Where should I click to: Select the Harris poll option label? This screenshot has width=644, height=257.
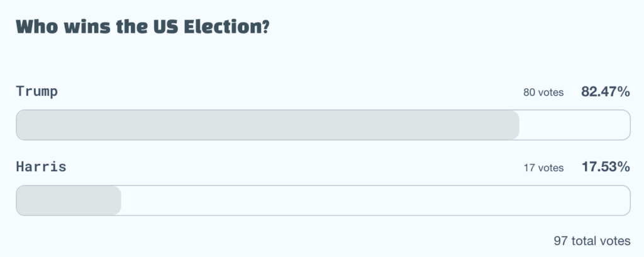[x=41, y=168]
